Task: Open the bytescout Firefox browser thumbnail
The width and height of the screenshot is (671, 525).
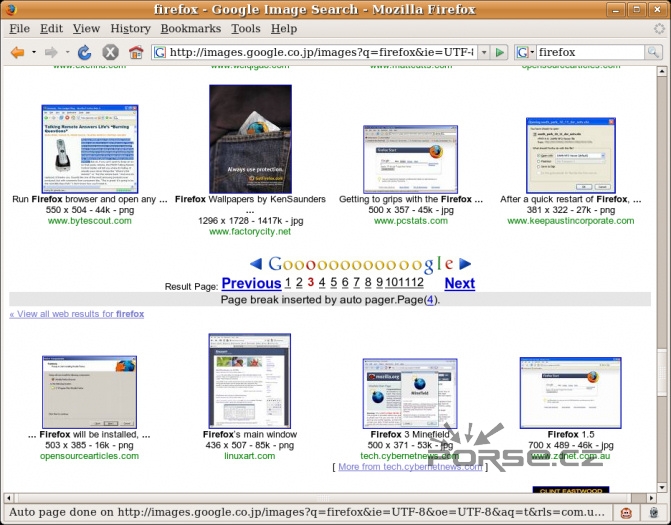Action: point(90,148)
